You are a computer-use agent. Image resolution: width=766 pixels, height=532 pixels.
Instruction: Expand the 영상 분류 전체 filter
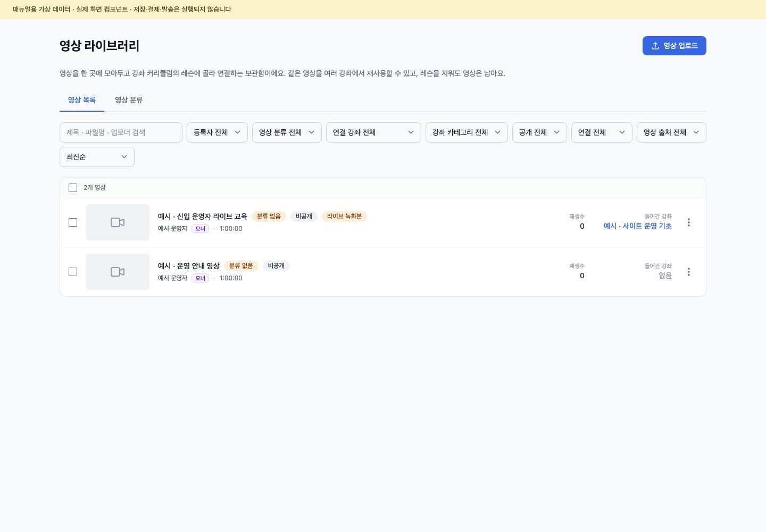287,132
